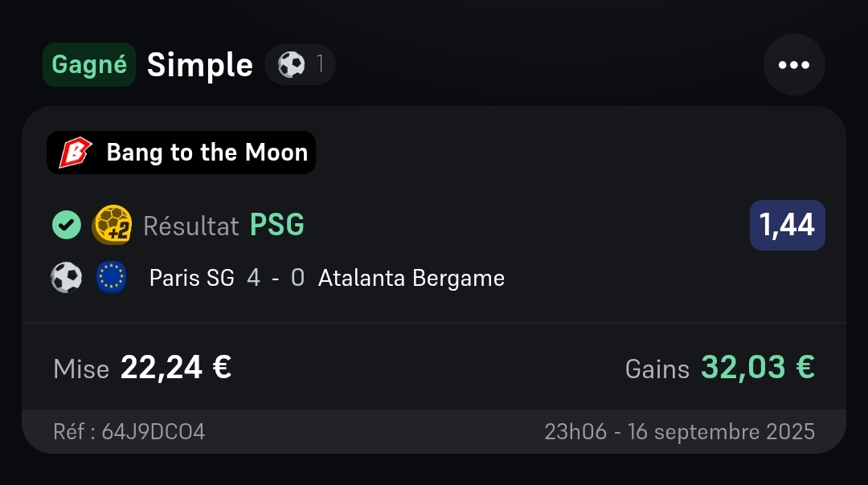Click the Résultat market label
868x485 pixels.
pos(191,226)
